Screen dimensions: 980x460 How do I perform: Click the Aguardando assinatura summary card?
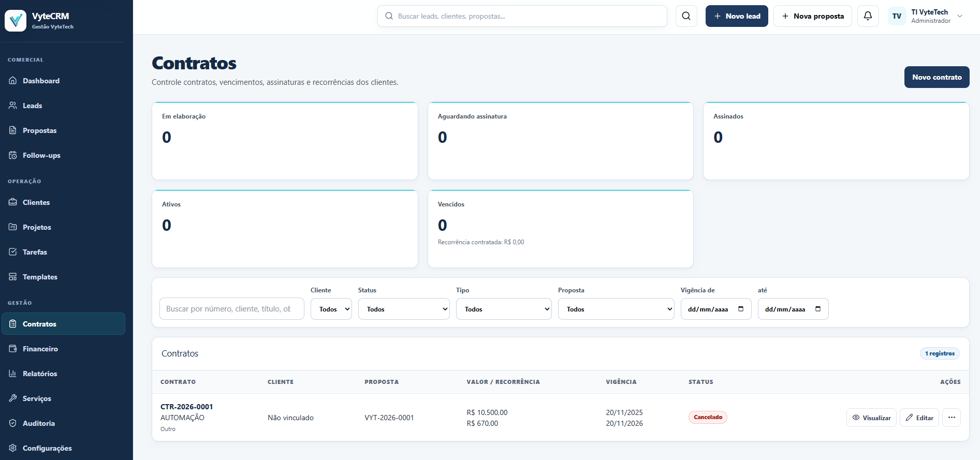(561, 141)
